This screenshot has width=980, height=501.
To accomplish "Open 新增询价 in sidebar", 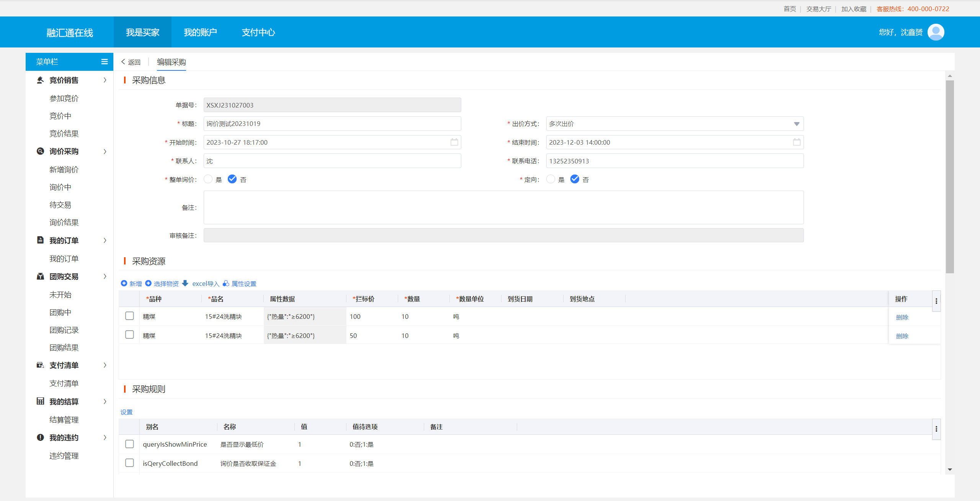I will pyautogui.click(x=64, y=170).
